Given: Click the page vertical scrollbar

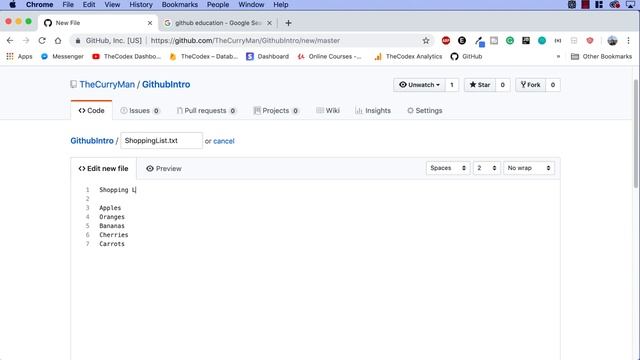Looking at the screenshot, I should [x=636, y=133].
